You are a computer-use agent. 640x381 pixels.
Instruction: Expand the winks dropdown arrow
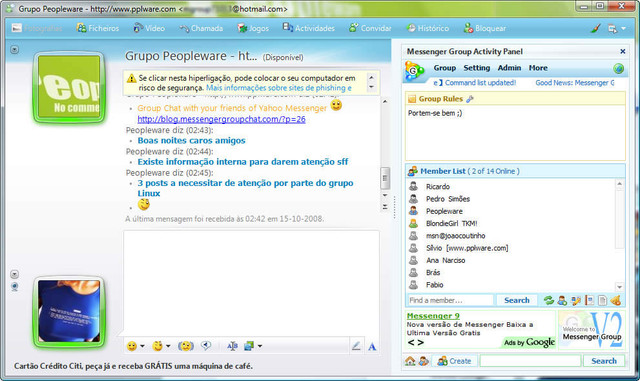click(x=168, y=346)
